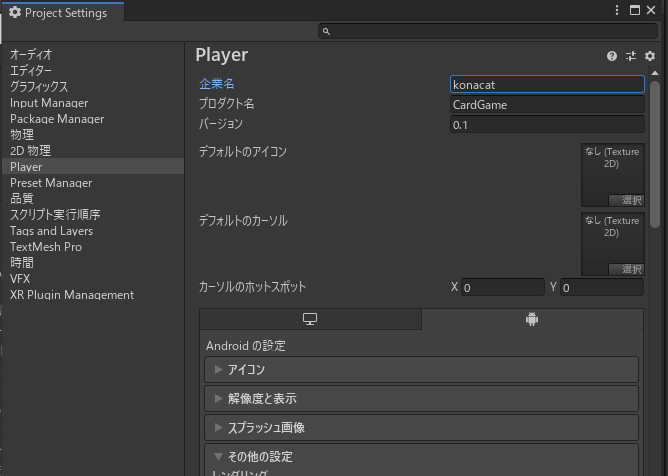668x476 pixels.
Task: Close the Project Settings window
Action: [x=651, y=10]
